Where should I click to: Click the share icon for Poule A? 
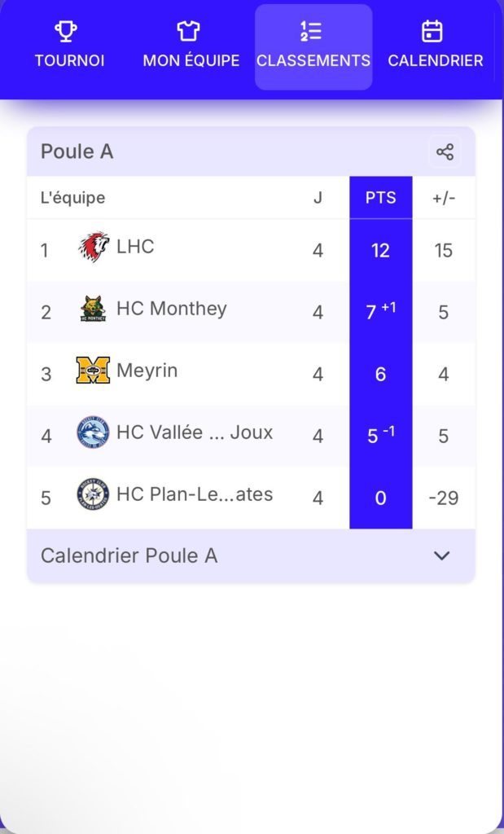tap(445, 151)
